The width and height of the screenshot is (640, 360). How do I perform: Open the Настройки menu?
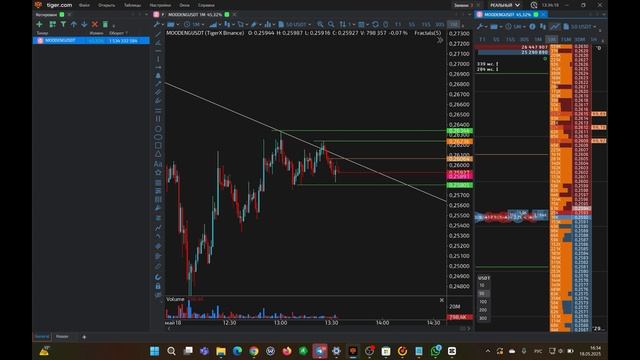coord(160,5)
